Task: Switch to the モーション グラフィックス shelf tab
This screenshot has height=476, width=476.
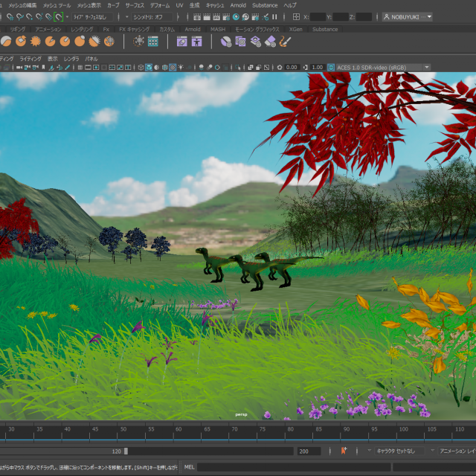Action: coord(257,30)
